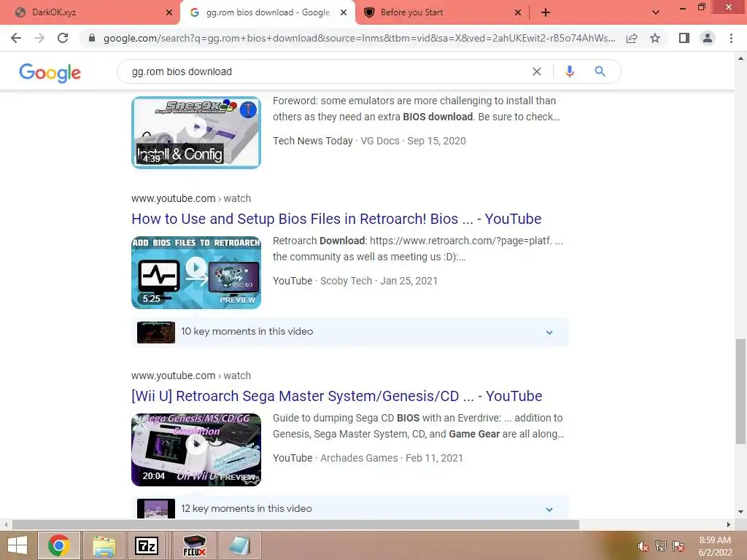Open the FCEUX emulator from the taskbar

pyautogui.click(x=194, y=545)
